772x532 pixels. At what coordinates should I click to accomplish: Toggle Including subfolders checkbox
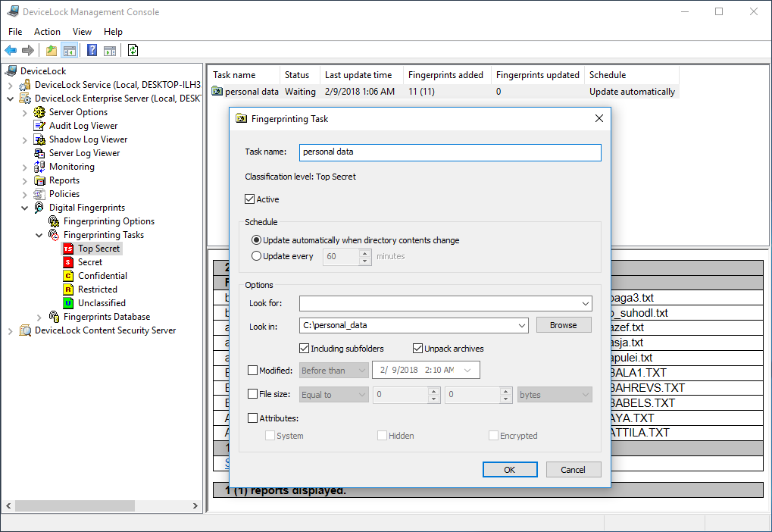click(x=305, y=349)
